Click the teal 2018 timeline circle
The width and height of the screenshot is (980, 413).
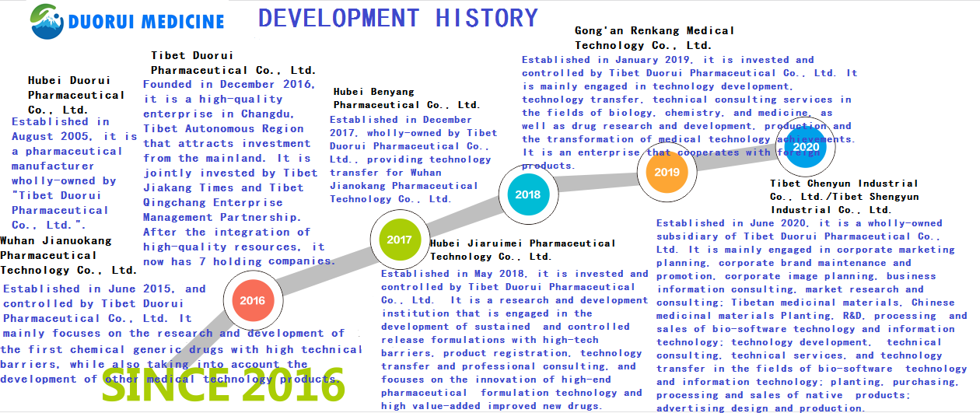pyautogui.click(x=528, y=195)
